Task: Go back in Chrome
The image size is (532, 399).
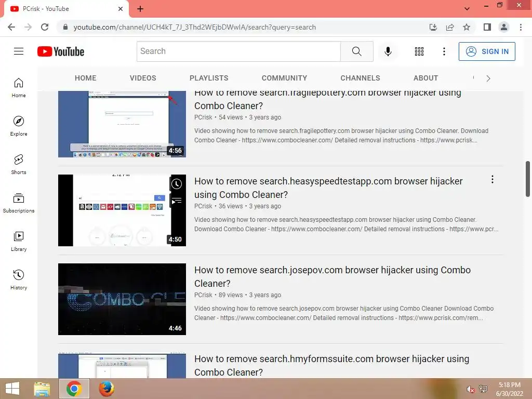Action: click(x=11, y=27)
